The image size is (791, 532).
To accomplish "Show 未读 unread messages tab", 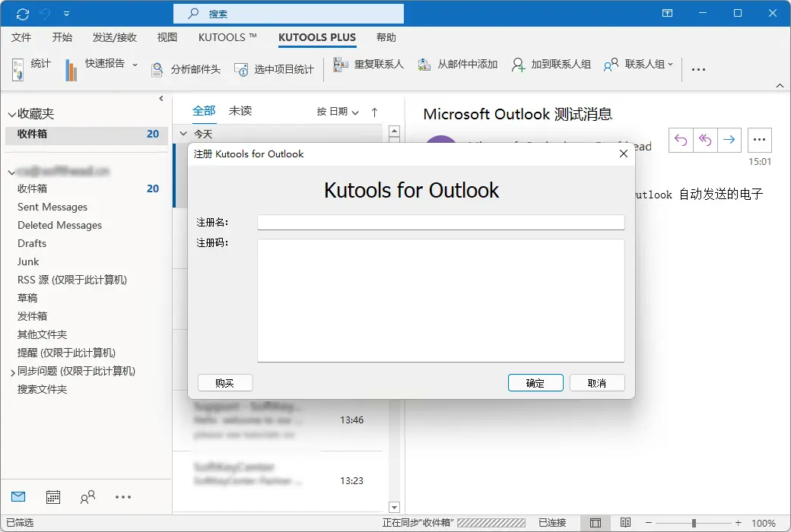I will [240, 111].
